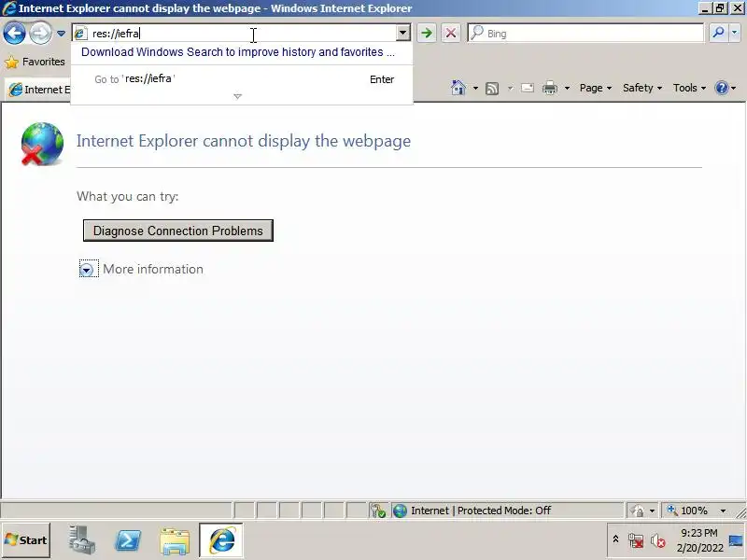
Task: Expand the autocomplete list chevron
Action: (x=238, y=97)
